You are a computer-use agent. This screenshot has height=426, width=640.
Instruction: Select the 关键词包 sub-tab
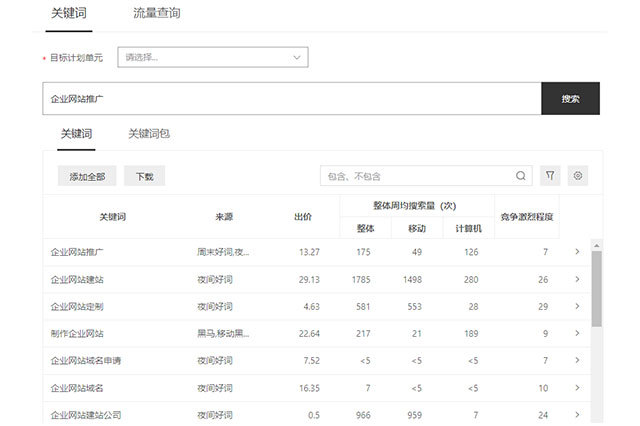[x=149, y=133]
